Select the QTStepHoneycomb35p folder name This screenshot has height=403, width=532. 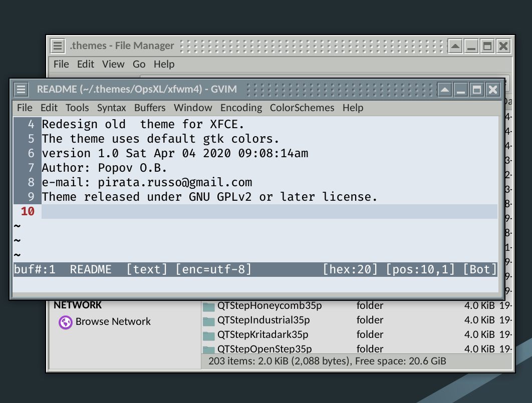coord(270,306)
